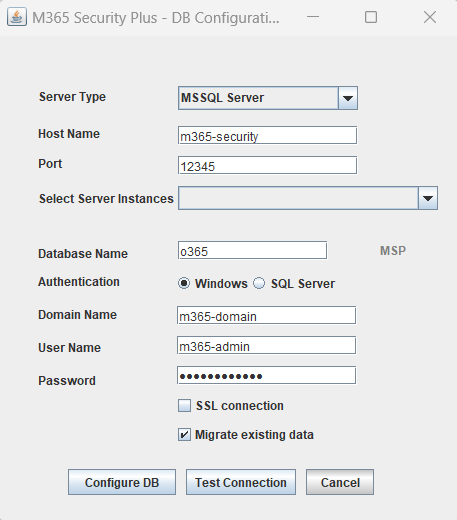This screenshot has height=520, width=457.
Task: Expand the Select Server Instances dropdown arrow
Action: tap(428, 198)
